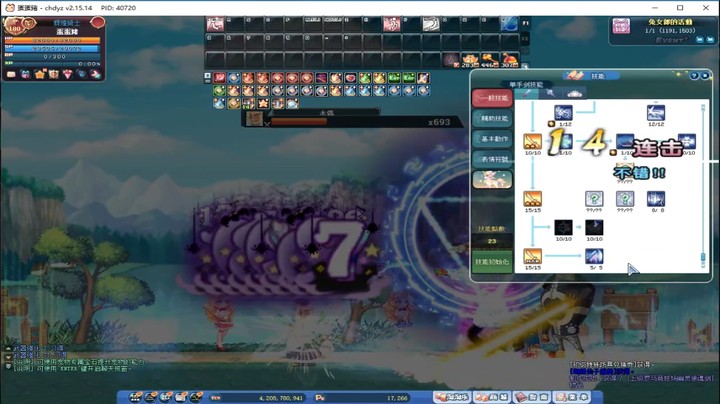Click the red speech bubble on the player panel
The width and height of the screenshot is (720, 404).
97,22
